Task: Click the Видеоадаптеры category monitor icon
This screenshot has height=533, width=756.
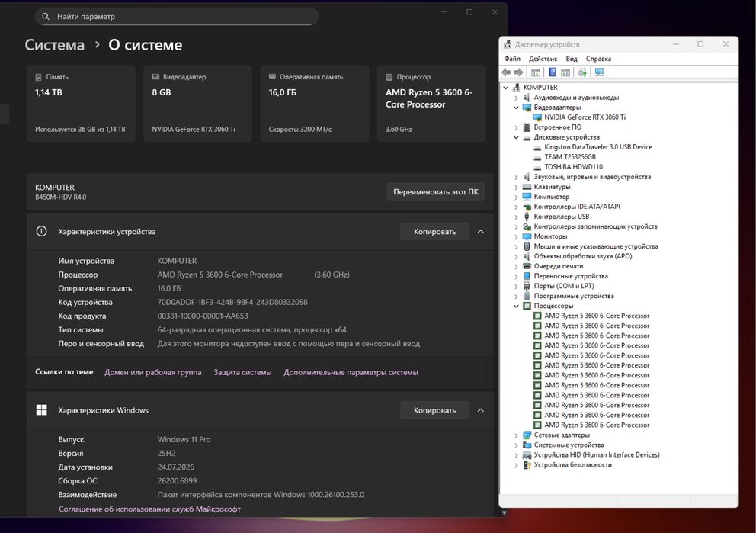Action: click(527, 107)
